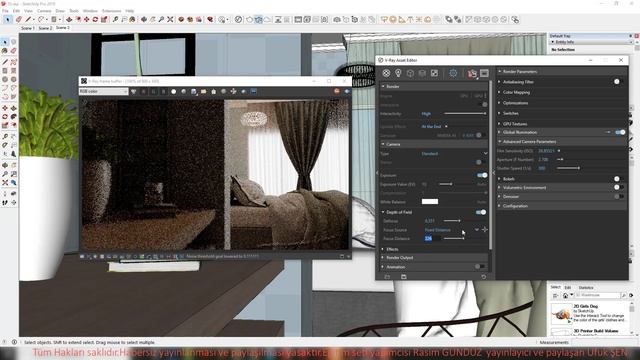Enable the Denoiser toggle
This screenshot has height=360, width=640.
click(619, 196)
